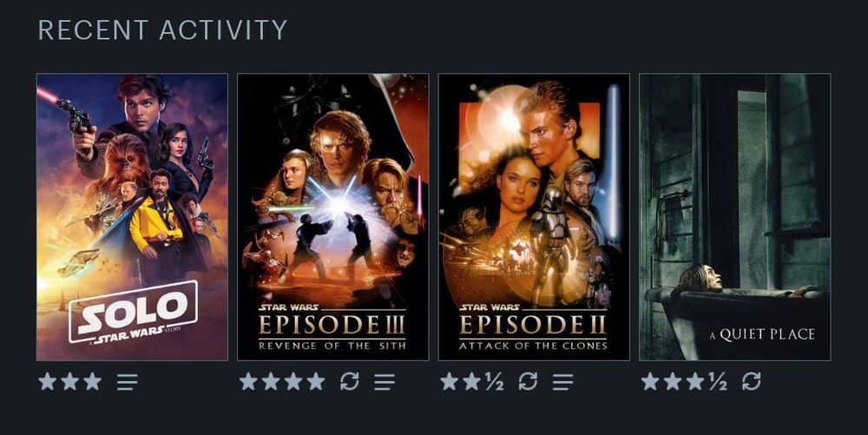Select first star under A Quiet Place

[650, 381]
